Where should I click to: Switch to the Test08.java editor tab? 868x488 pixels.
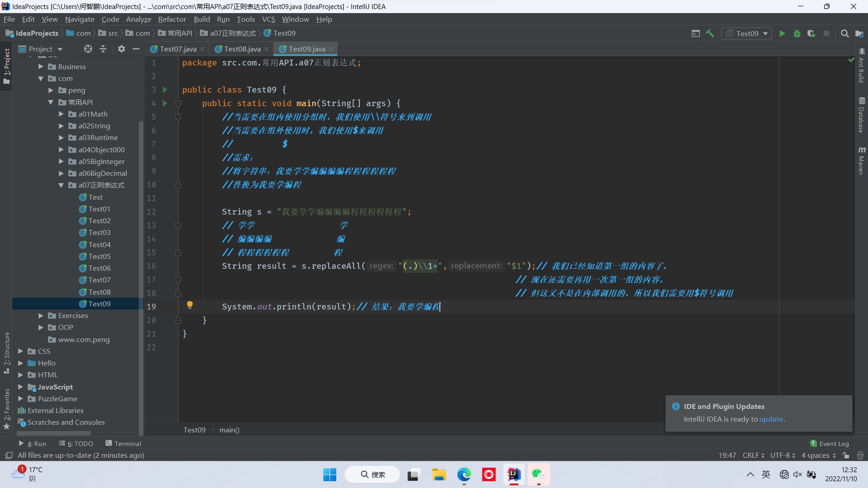pos(242,49)
